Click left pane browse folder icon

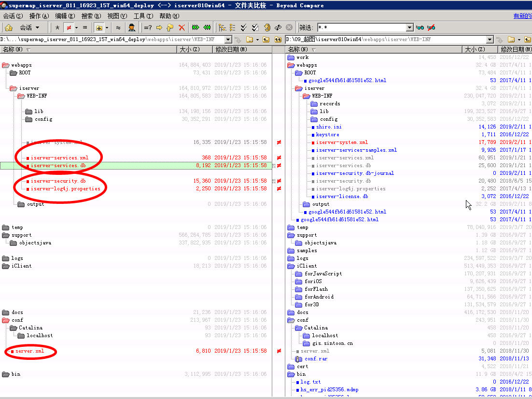tap(250, 40)
